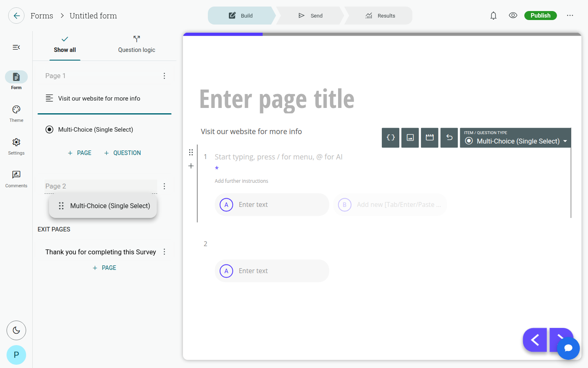Screen dimensions: 588x368
Task: Click option A Enter text in question 1
Action: click(x=272, y=205)
